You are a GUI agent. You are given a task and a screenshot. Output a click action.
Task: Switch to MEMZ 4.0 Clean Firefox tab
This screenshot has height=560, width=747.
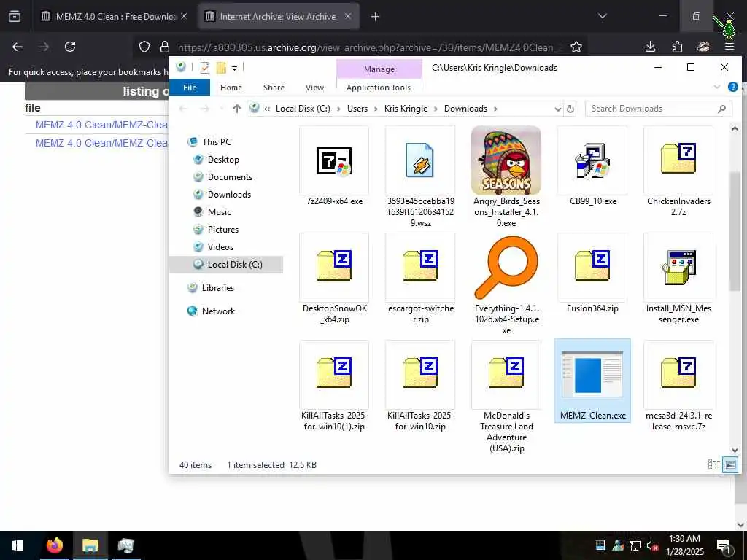[x=113, y=17]
